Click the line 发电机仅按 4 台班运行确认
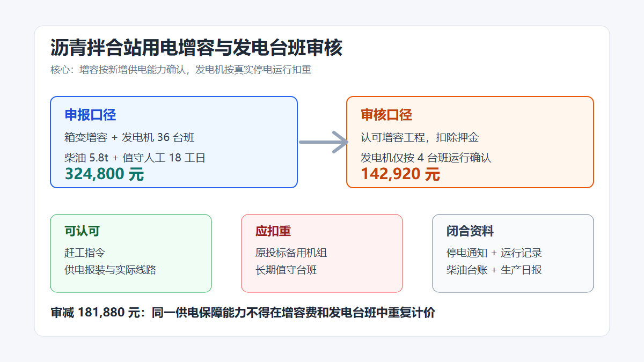This screenshot has width=644, height=362. (x=426, y=158)
